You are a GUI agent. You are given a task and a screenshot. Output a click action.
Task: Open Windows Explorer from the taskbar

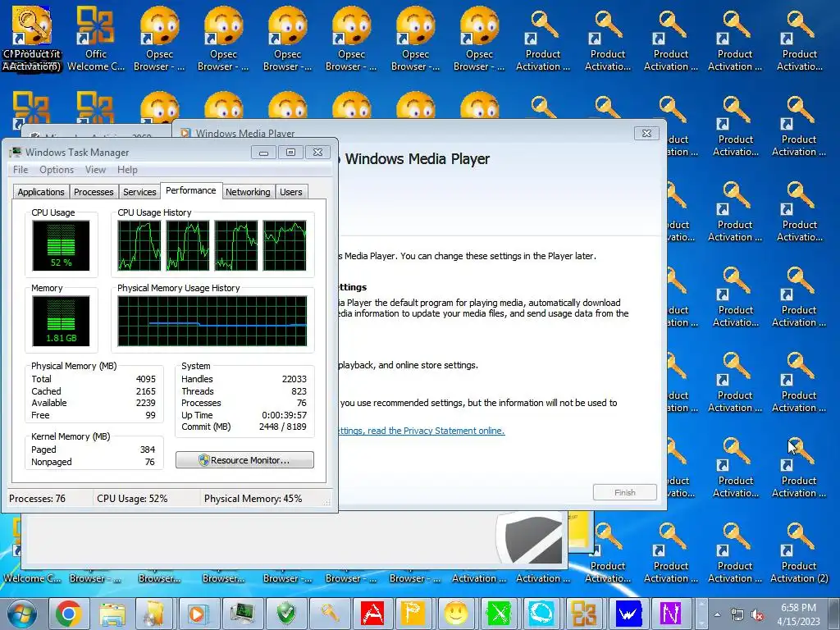pos(112,614)
